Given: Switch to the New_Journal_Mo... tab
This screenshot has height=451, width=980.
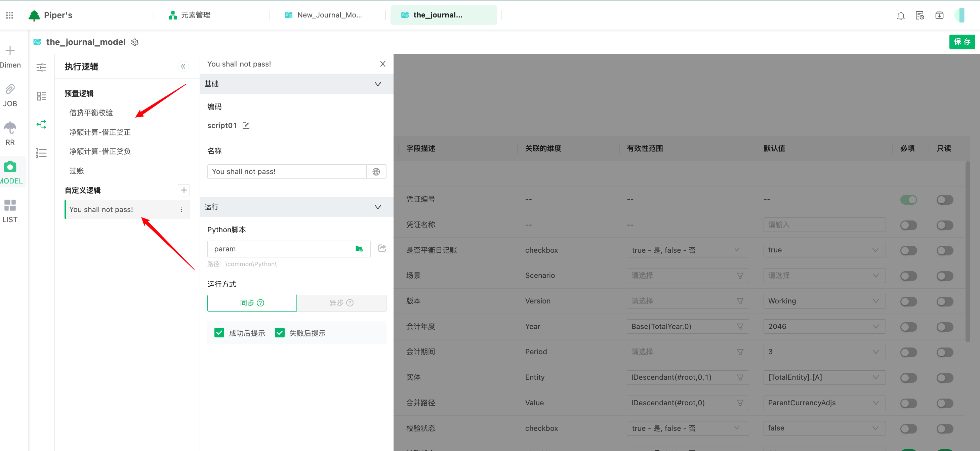Looking at the screenshot, I should point(329,15).
